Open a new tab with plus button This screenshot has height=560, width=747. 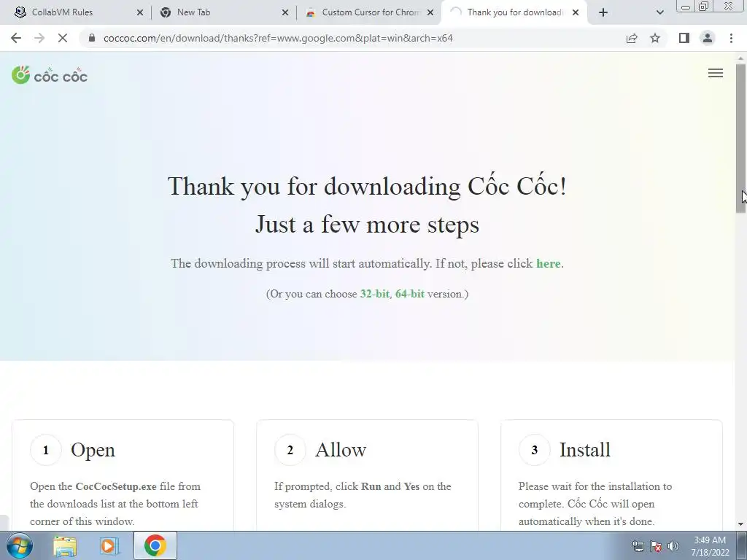tap(603, 12)
